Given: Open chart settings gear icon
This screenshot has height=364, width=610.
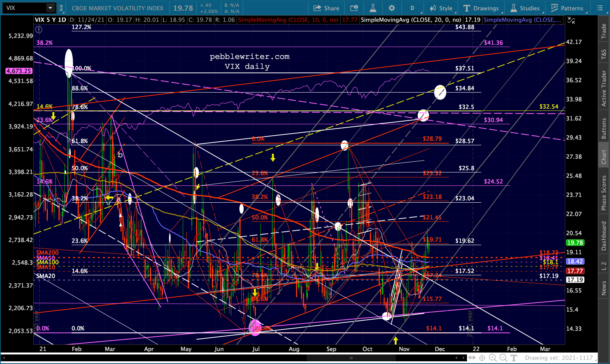Looking at the screenshot, I should pyautogui.click(x=392, y=8).
